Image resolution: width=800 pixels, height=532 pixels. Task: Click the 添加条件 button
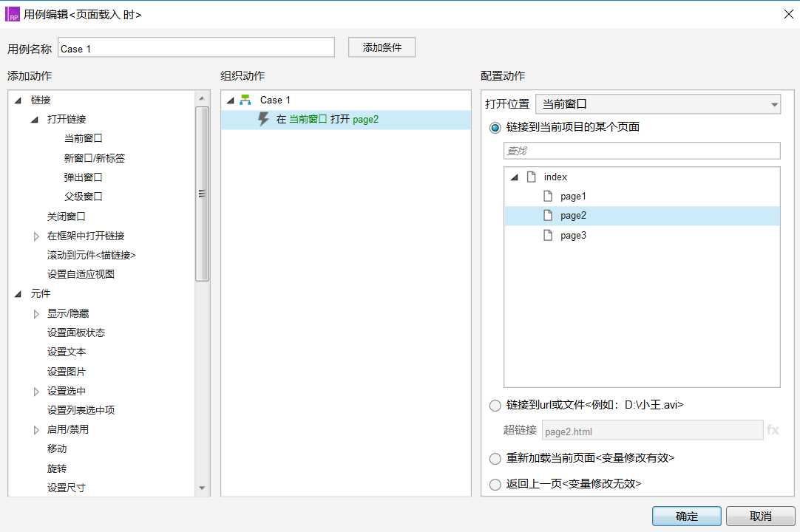coord(382,47)
